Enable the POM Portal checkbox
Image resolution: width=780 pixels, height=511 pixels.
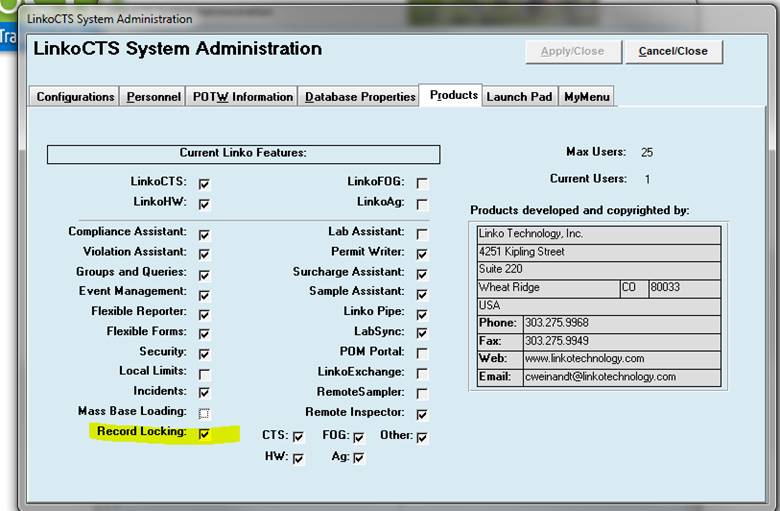click(x=422, y=353)
